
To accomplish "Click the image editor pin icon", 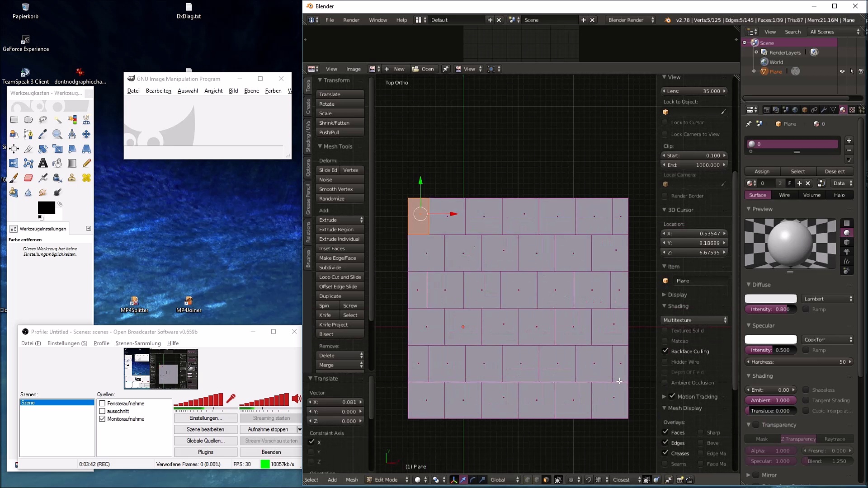I will (x=445, y=69).
